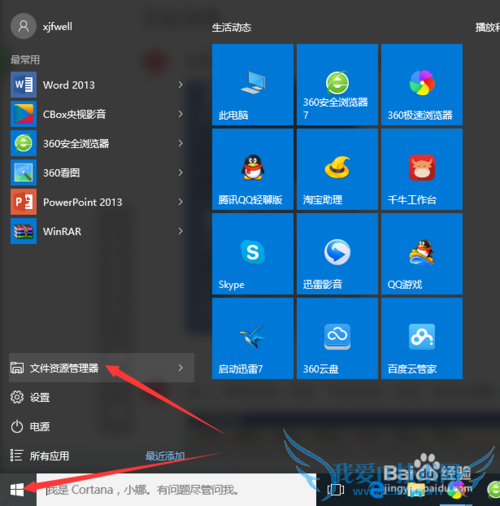Screen dimensions: 500x506
Task: Click 360安全浏览器 icon in most-used list
Action: coord(24,143)
